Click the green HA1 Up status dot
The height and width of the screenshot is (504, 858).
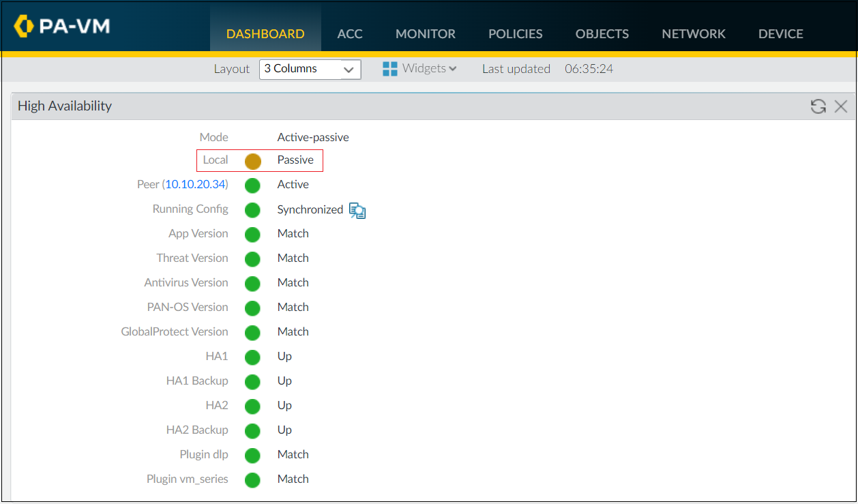[252, 356]
